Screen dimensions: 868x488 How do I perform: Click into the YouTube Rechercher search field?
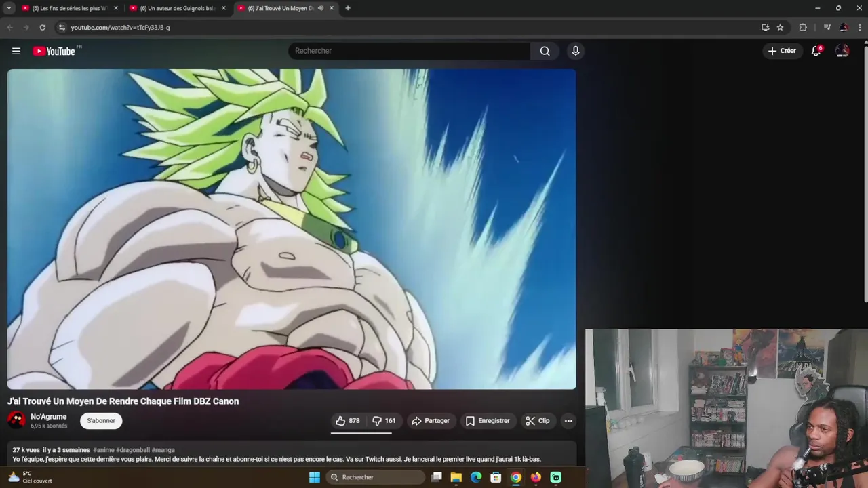click(410, 51)
